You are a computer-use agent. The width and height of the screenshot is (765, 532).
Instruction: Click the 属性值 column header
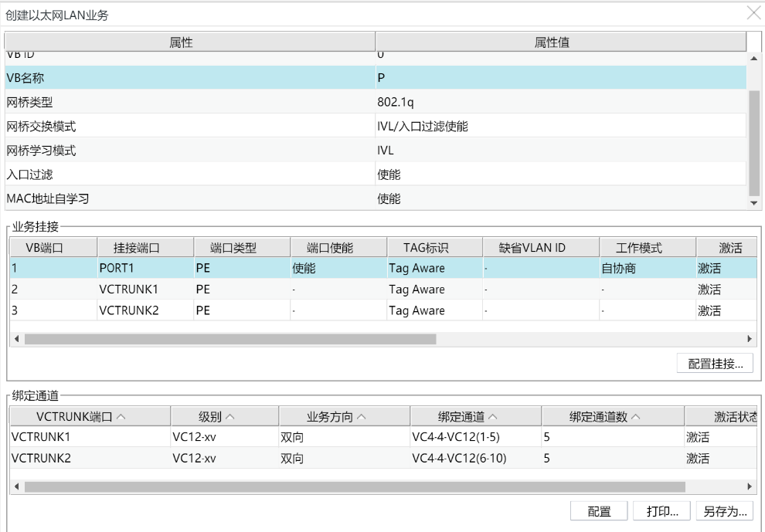(x=561, y=41)
